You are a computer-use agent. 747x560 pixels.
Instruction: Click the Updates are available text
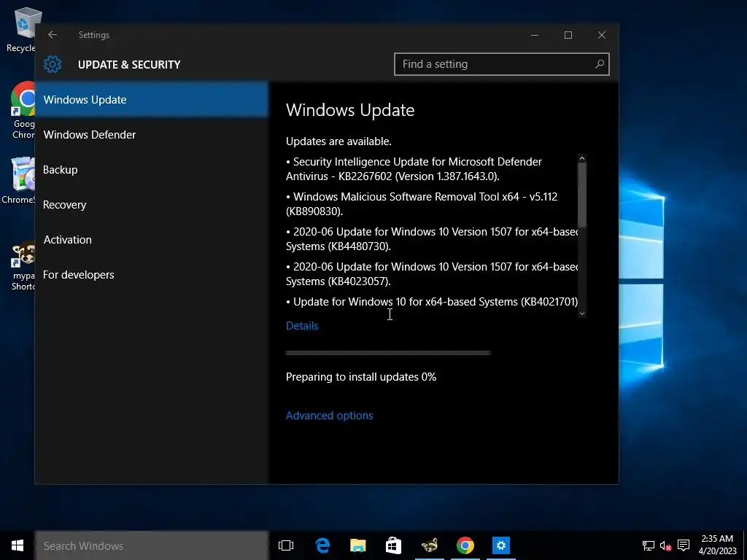tap(338, 141)
